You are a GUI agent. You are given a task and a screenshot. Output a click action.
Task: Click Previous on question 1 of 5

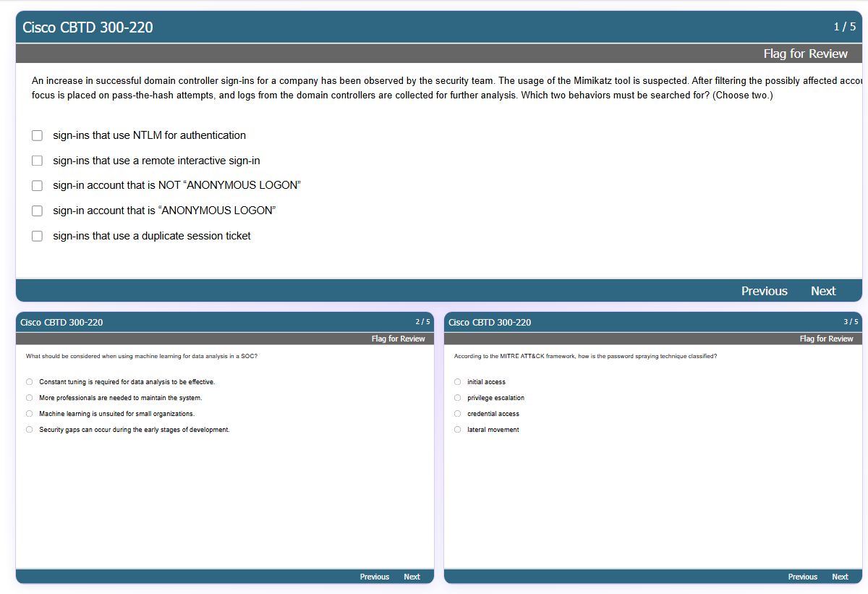coord(764,291)
